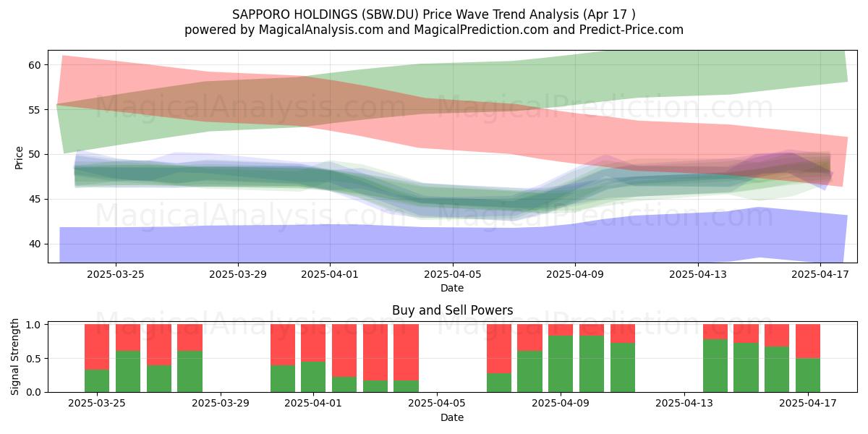
Task: Click the 'Price' y-axis label
Action: (20, 157)
